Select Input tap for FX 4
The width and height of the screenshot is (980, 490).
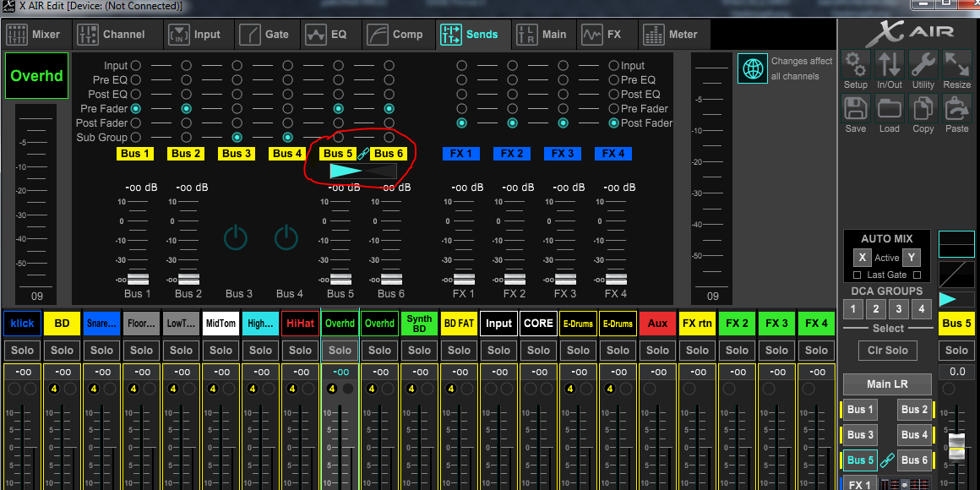613,66
